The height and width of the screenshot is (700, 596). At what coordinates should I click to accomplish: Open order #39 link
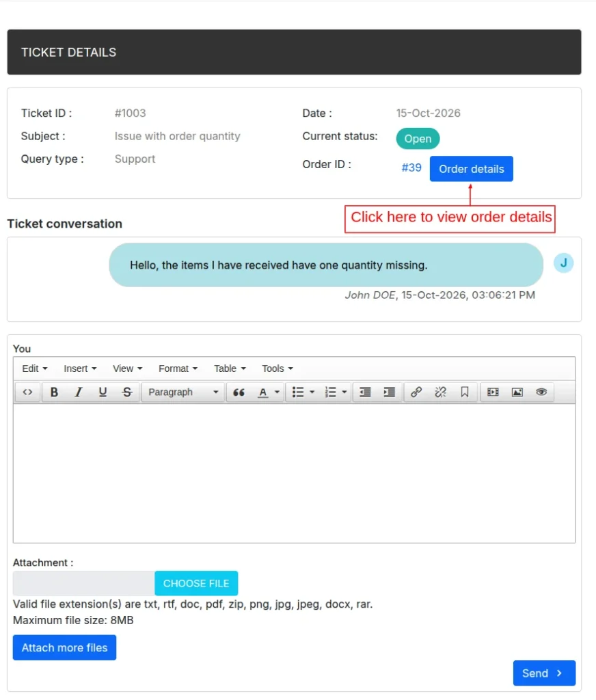pos(411,168)
